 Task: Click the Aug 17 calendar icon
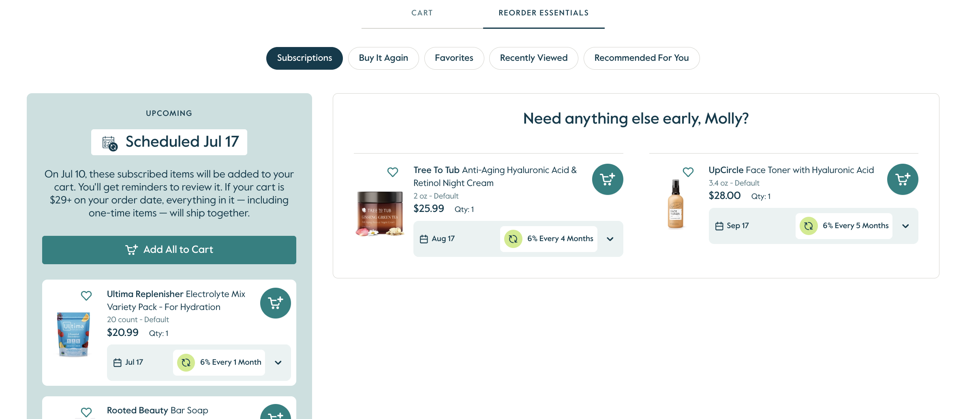424,239
